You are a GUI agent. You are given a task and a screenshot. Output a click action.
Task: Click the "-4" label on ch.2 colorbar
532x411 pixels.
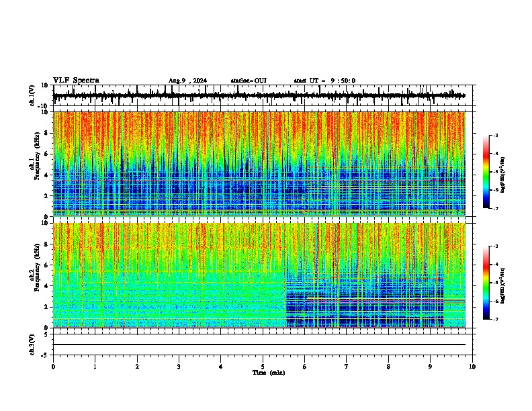tap(496, 265)
